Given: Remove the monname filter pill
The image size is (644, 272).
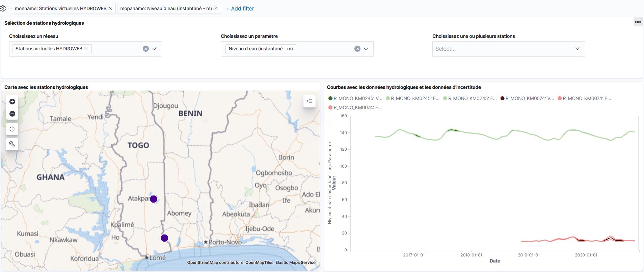Looking at the screenshot, I should pyautogui.click(x=110, y=8).
